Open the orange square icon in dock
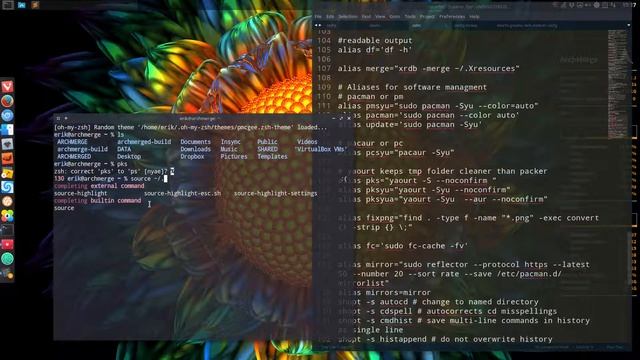This screenshot has height=360, width=640. (7, 158)
